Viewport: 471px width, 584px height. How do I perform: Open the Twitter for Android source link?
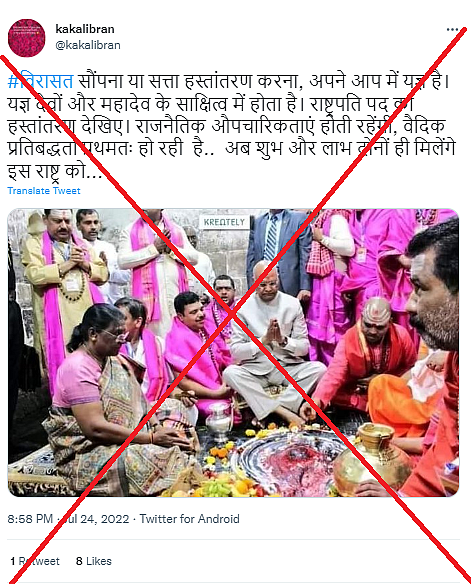190,519
